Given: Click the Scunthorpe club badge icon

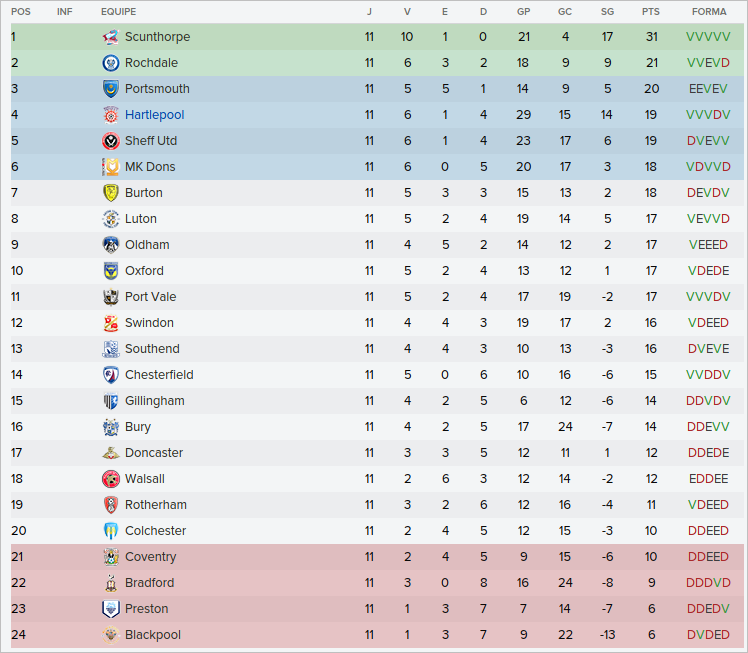Looking at the screenshot, I should (111, 37).
